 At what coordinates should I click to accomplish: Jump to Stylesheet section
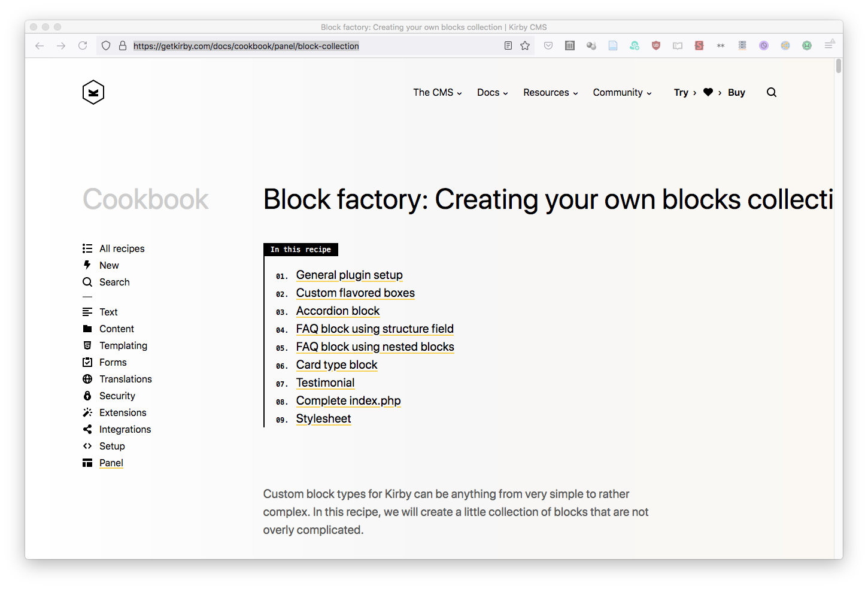point(324,418)
